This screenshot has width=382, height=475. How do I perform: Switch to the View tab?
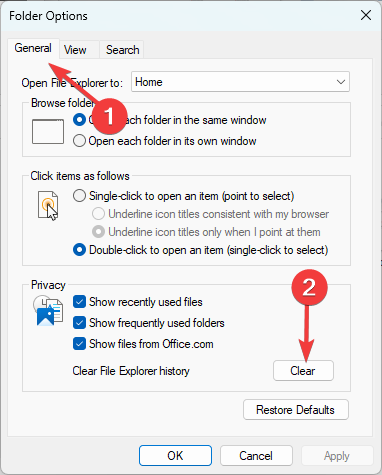(x=75, y=50)
